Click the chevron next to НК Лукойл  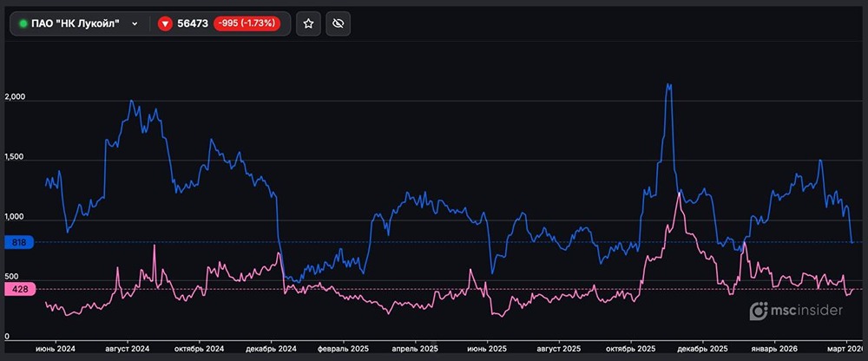(x=135, y=23)
